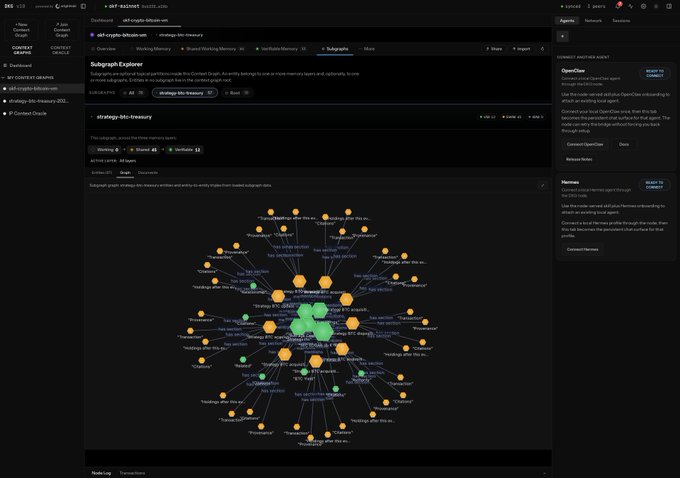The height and width of the screenshot is (478, 680).
Task: Open the Docs link in OpenClaw card
Action: [x=624, y=144]
